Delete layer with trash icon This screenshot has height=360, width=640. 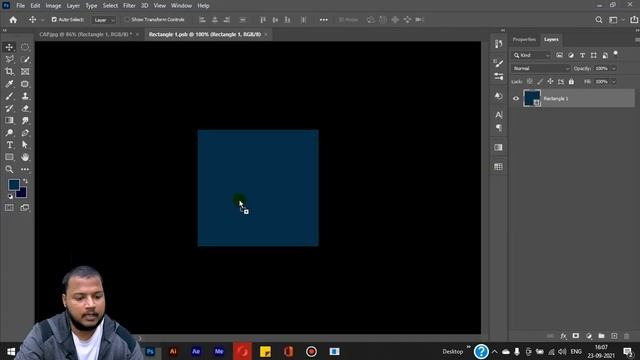tap(627, 336)
